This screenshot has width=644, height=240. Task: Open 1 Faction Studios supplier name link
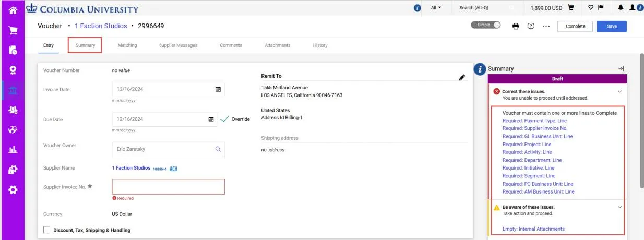[131, 168]
